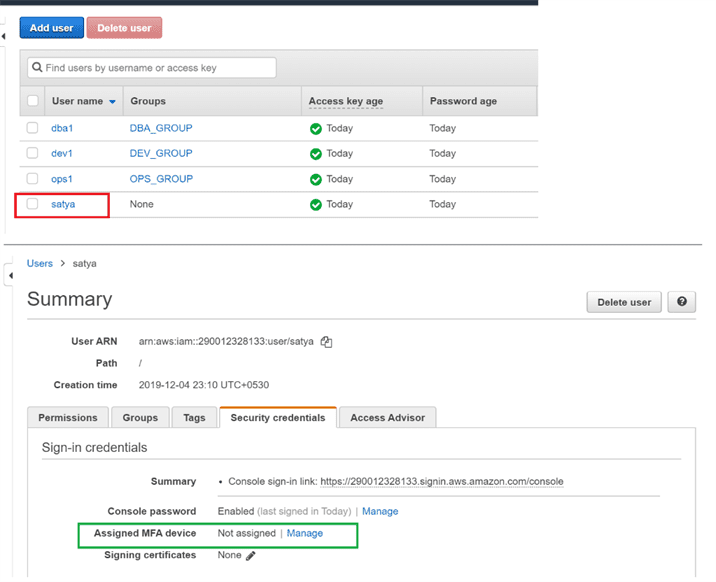
Task: Check the box for user satya
Action: [x=33, y=204]
